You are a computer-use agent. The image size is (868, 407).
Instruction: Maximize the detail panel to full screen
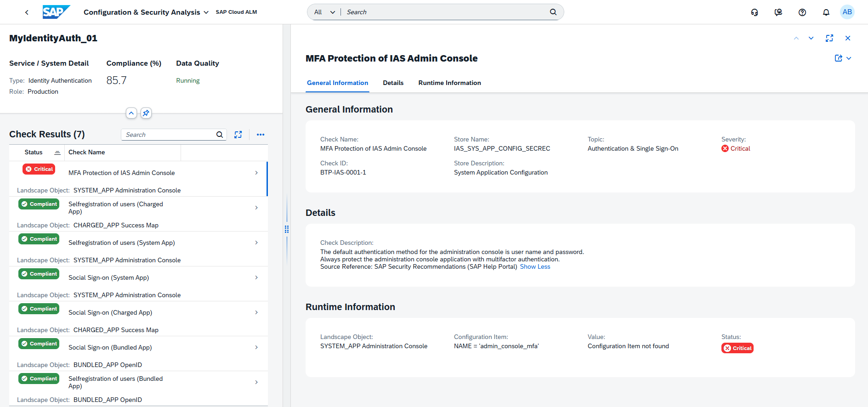pyautogui.click(x=829, y=38)
